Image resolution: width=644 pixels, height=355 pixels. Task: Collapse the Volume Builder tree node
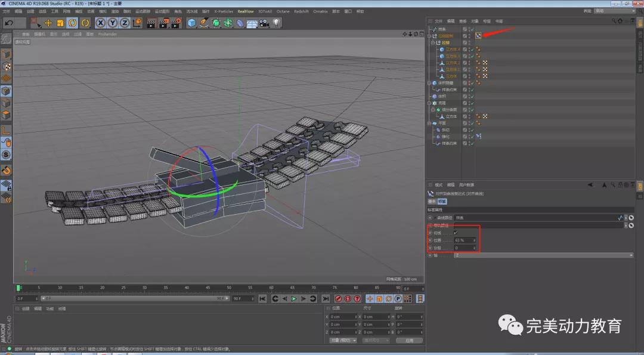pyautogui.click(x=429, y=83)
